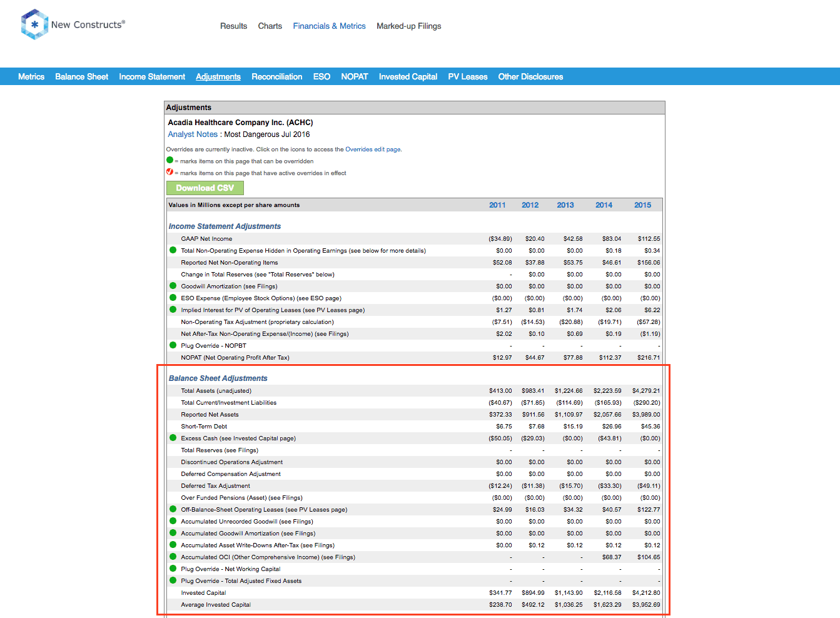Screen dimensions: 840x618
Task: Click the 2013 column header link
Action: pos(565,205)
